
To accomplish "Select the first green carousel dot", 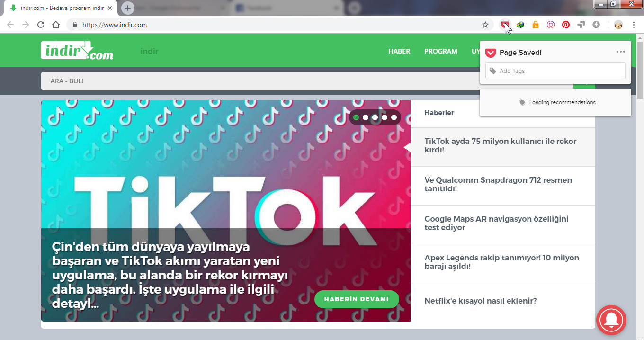I will tap(356, 117).
